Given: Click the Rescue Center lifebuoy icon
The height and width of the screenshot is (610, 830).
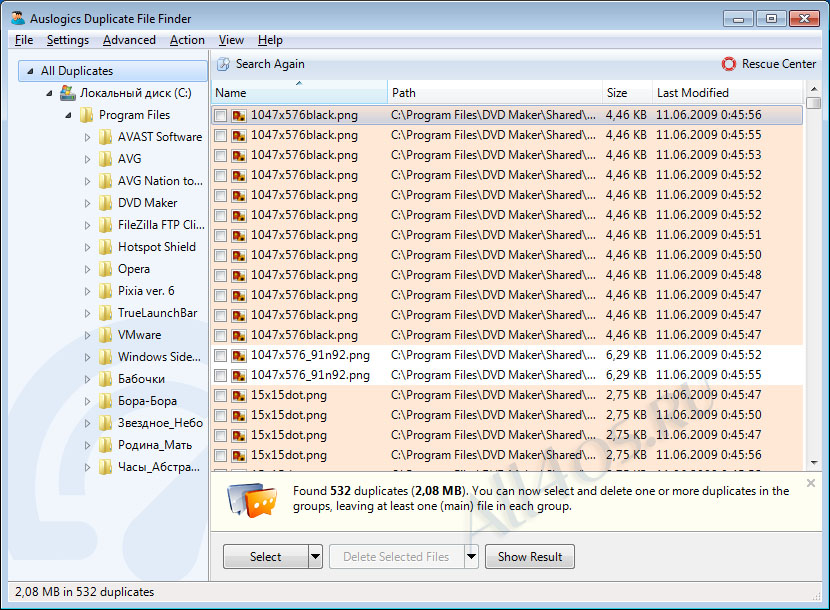Looking at the screenshot, I should click(729, 64).
